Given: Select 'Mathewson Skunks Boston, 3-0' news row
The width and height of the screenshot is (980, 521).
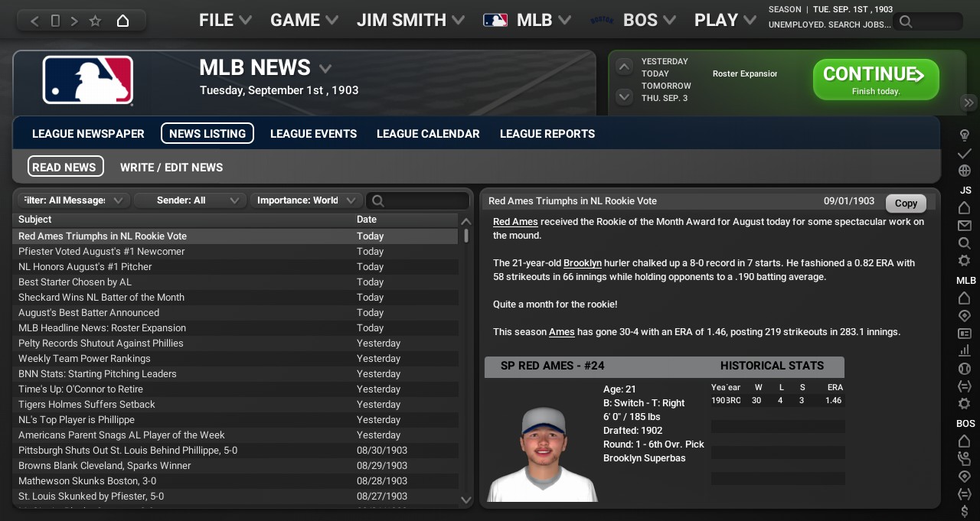Looking at the screenshot, I should [x=236, y=480].
